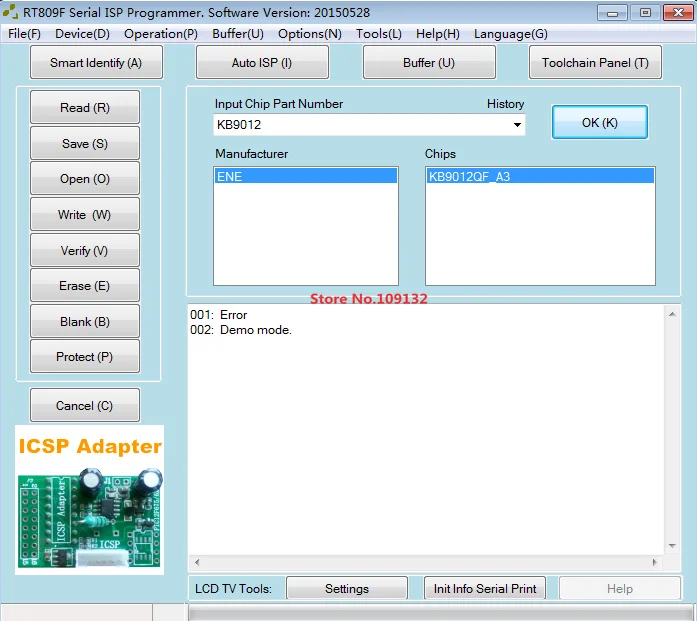Viewport: 697px width, 621px height.
Task: Expand the chip part number History dropdown
Action: tap(517, 124)
